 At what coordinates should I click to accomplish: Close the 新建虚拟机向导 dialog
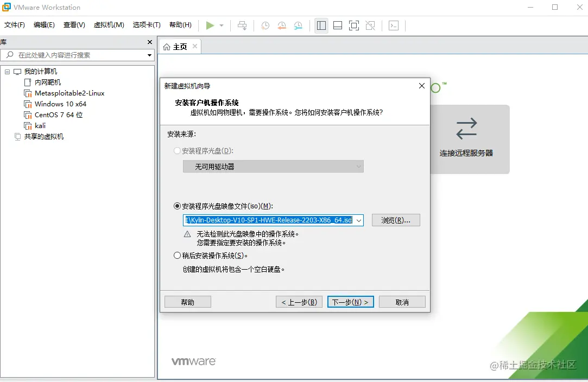click(421, 86)
